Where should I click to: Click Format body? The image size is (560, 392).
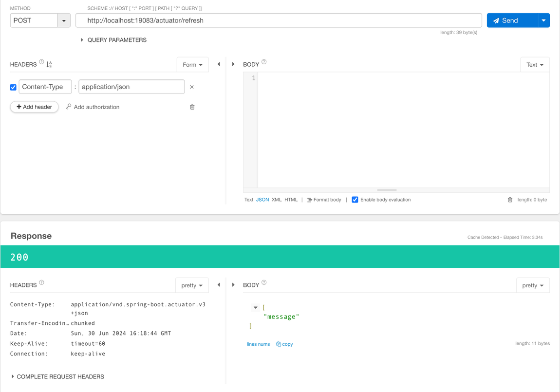tap(324, 200)
